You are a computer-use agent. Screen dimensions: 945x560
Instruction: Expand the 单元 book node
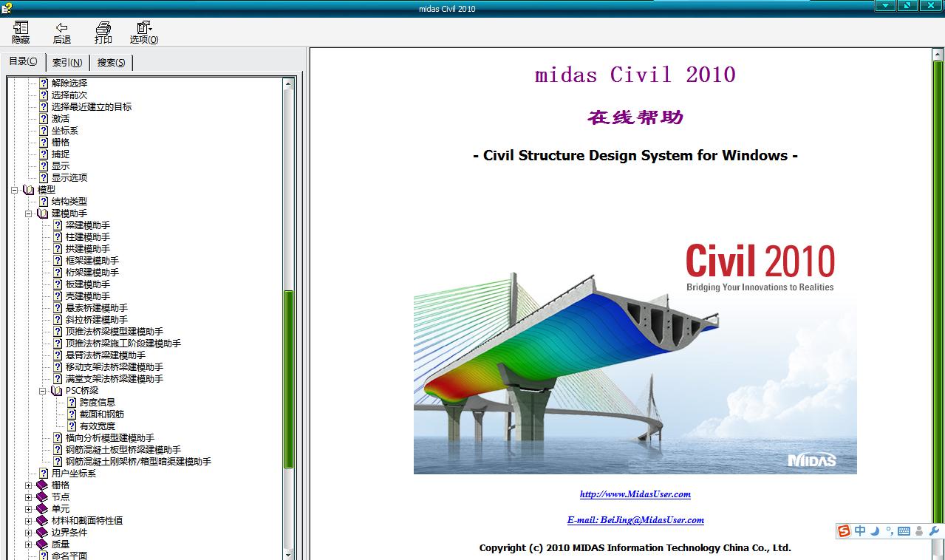pyautogui.click(x=29, y=509)
